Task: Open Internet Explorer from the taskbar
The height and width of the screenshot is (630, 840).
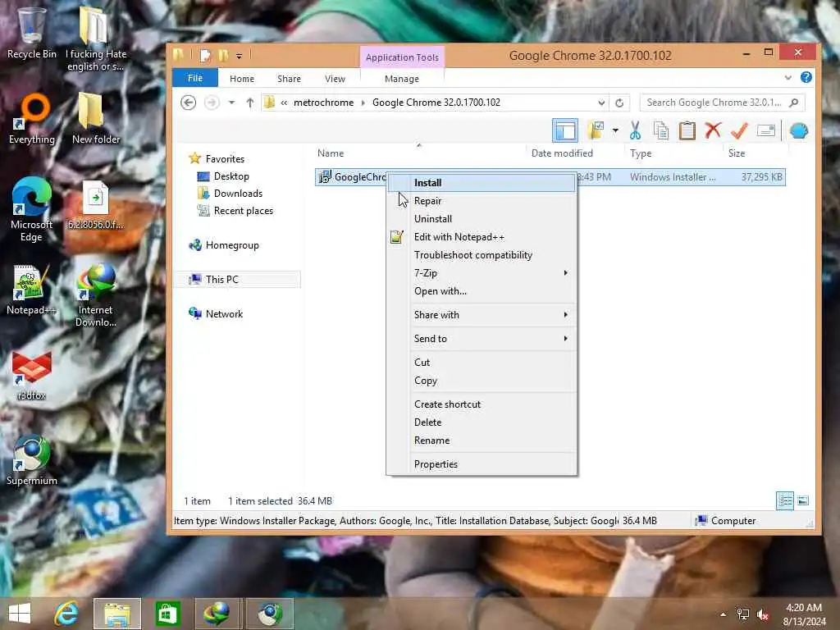Action: point(66,614)
